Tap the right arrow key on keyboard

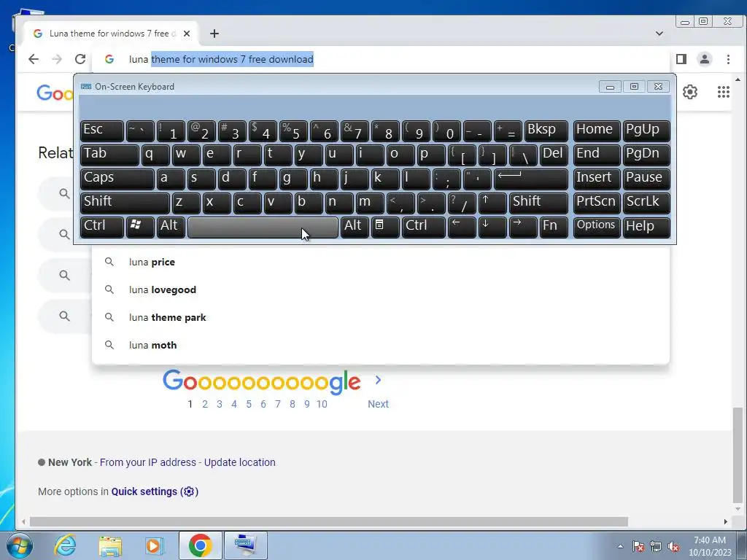[x=523, y=227]
